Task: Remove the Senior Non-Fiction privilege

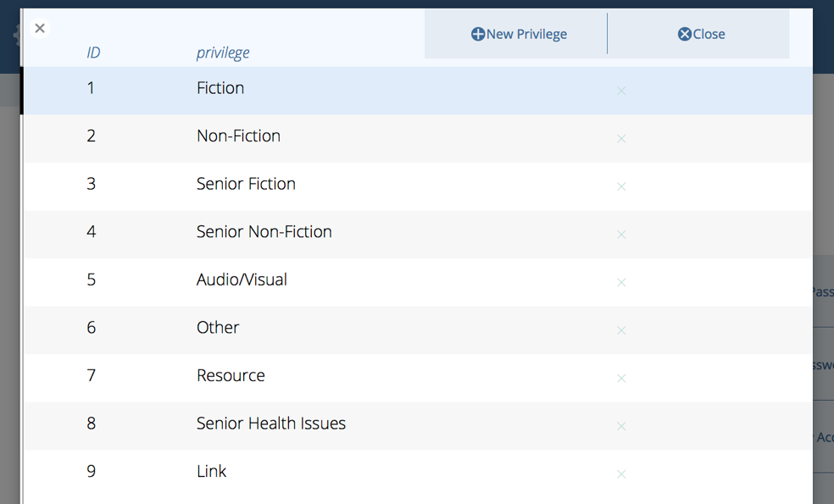Action: [x=621, y=235]
